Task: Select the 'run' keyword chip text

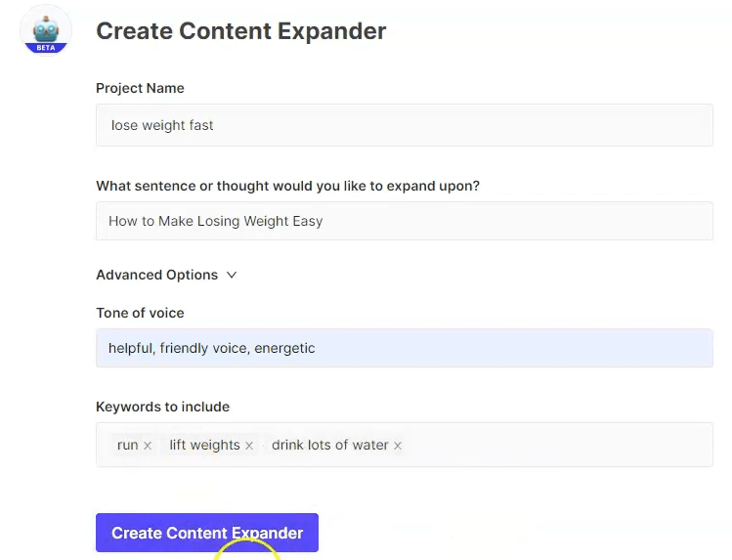Action: click(x=127, y=445)
